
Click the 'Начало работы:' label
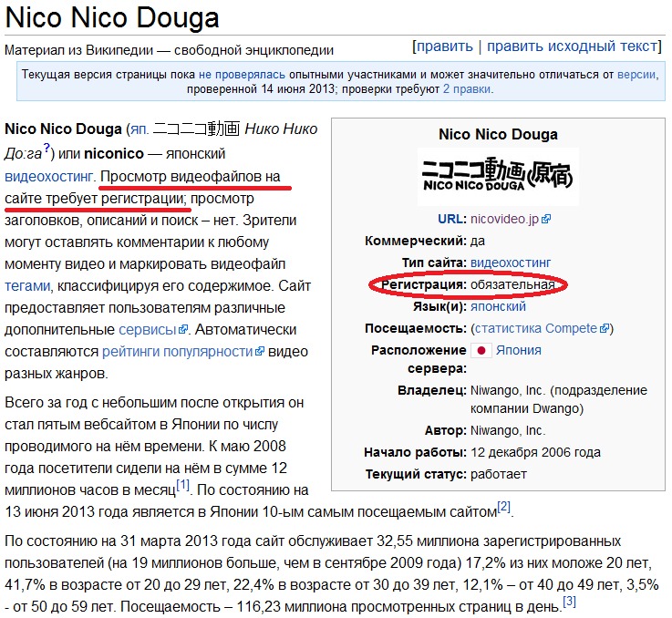(x=415, y=453)
